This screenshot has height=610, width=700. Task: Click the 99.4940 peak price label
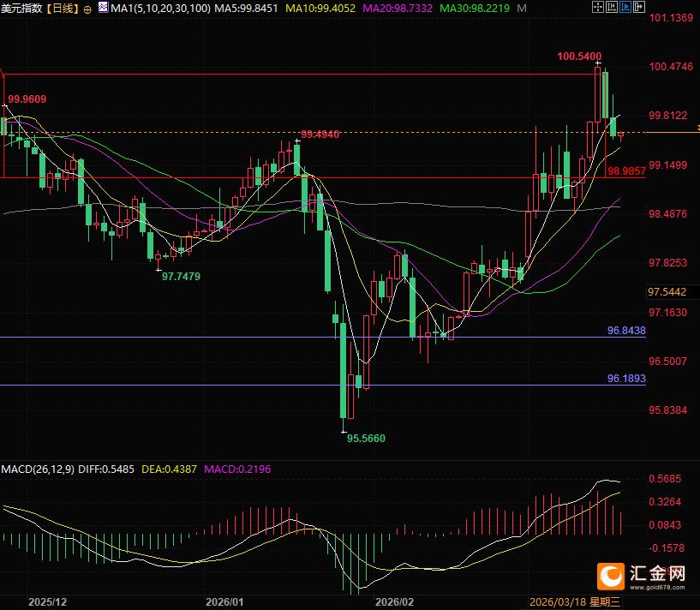coord(320,134)
